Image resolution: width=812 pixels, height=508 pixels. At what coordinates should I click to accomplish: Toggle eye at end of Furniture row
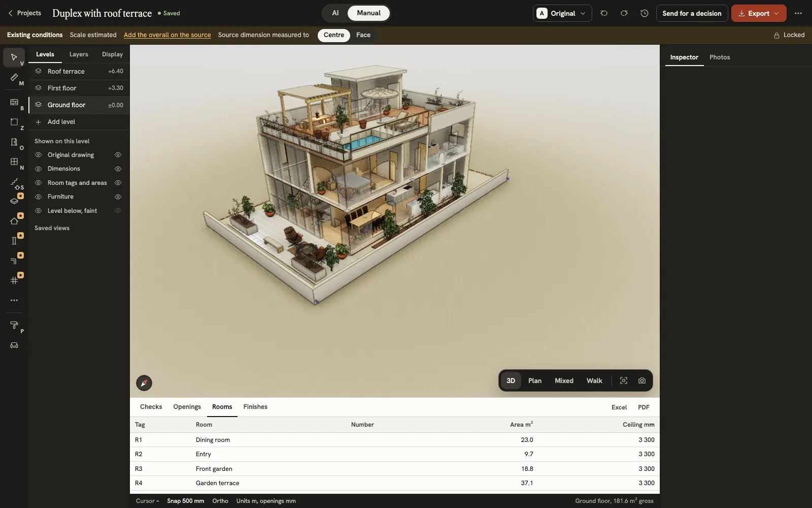coord(118,197)
